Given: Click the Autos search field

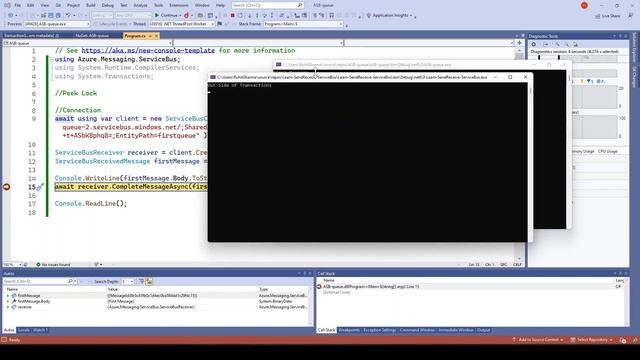Looking at the screenshot, I should (34, 281).
